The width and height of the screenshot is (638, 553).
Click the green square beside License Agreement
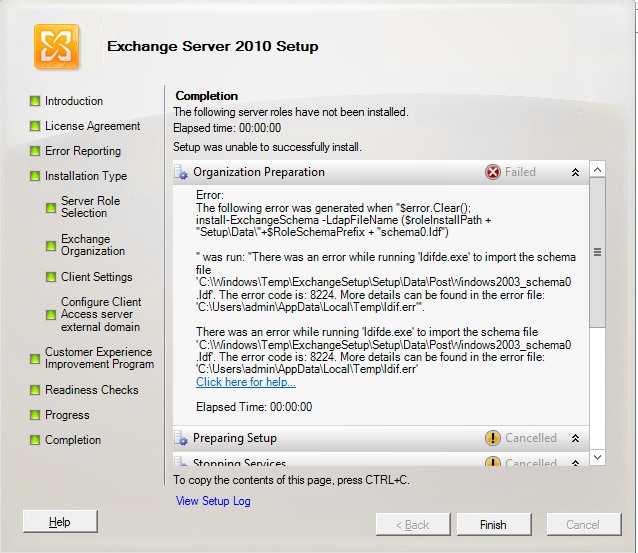pyautogui.click(x=35, y=126)
